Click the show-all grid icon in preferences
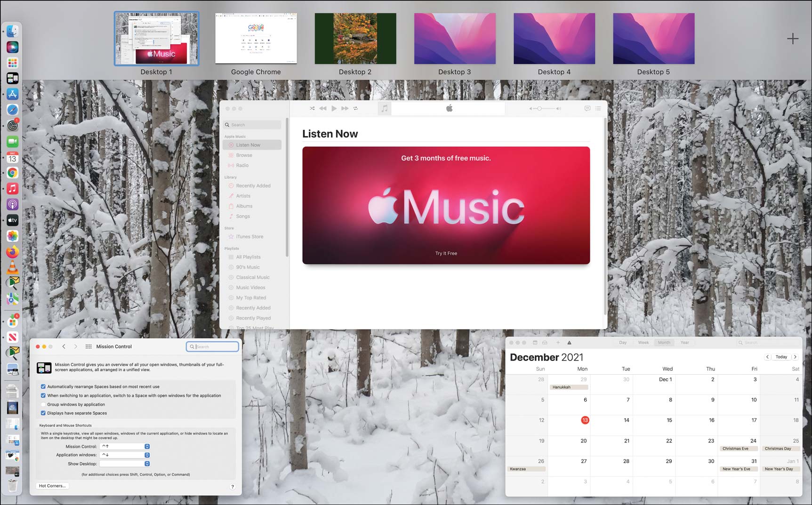812x505 pixels. [x=88, y=346]
